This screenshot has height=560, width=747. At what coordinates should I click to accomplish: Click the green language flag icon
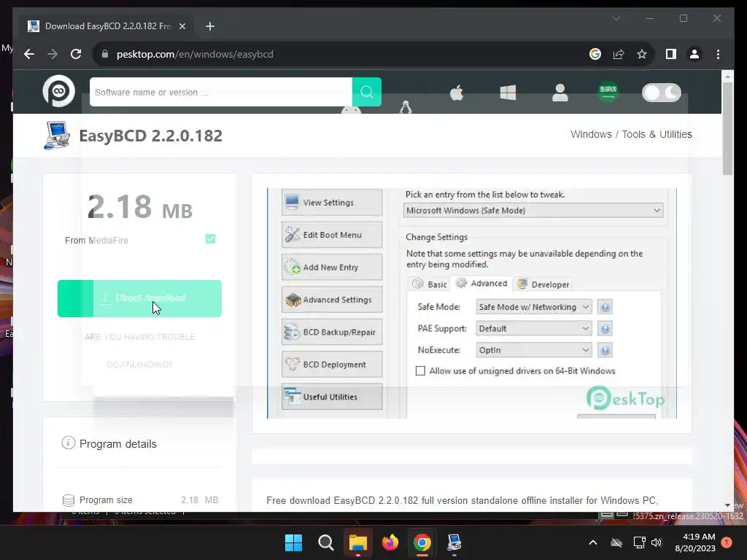(608, 92)
